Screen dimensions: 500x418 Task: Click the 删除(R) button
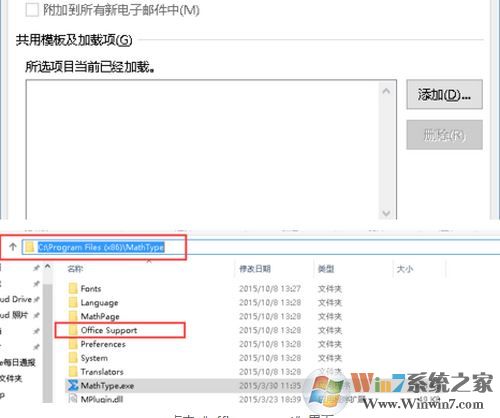(x=444, y=135)
